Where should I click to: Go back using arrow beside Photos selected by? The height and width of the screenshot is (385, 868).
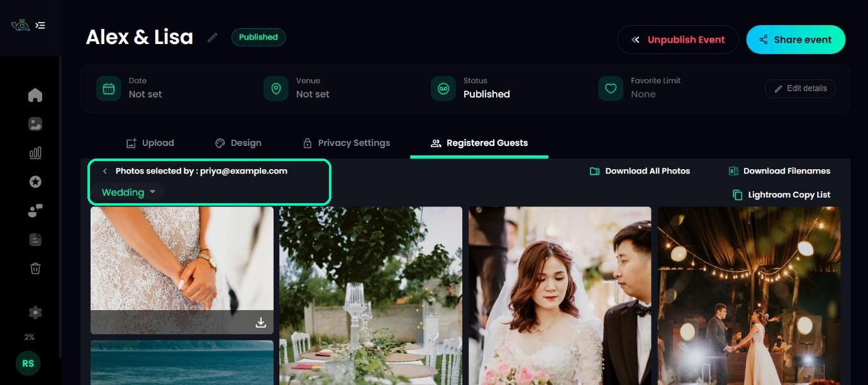pos(105,171)
